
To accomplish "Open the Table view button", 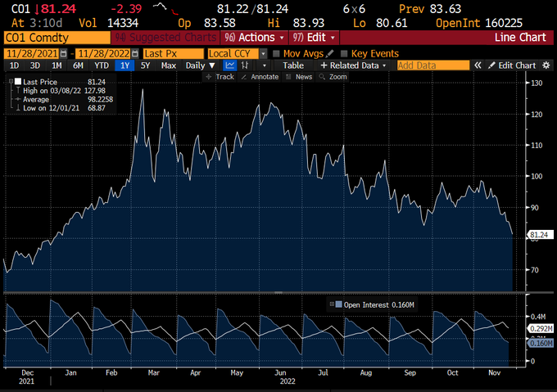I will 293,65.
